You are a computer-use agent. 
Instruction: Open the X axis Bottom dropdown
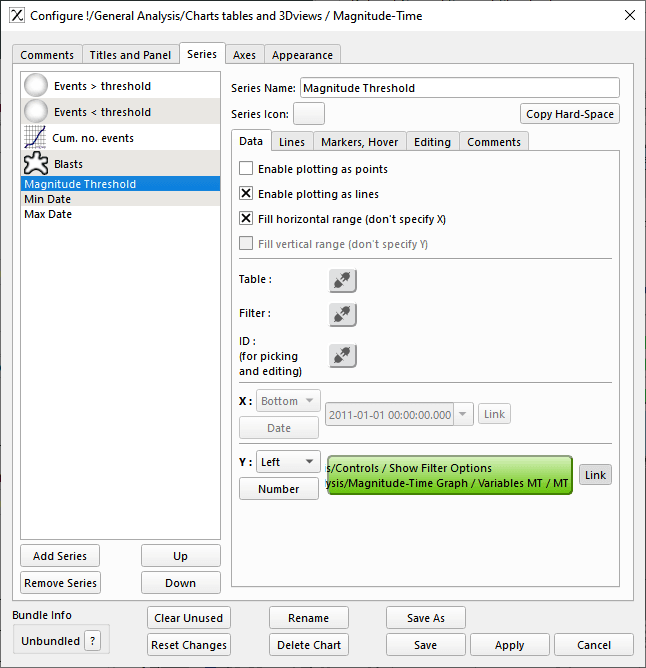[x=288, y=401]
